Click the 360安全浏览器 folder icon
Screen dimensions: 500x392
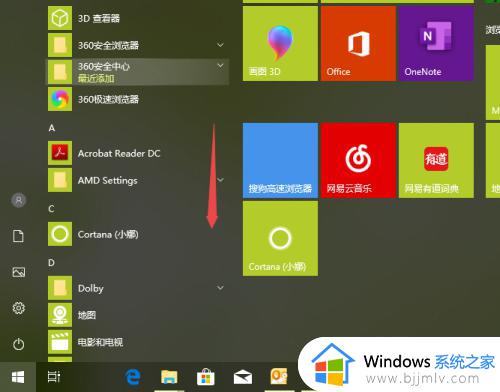coord(60,45)
